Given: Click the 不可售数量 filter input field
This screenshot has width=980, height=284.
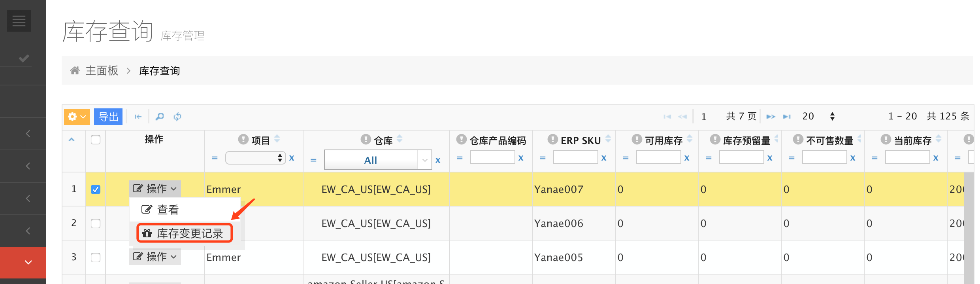Looking at the screenshot, I should tap(824, 157).
